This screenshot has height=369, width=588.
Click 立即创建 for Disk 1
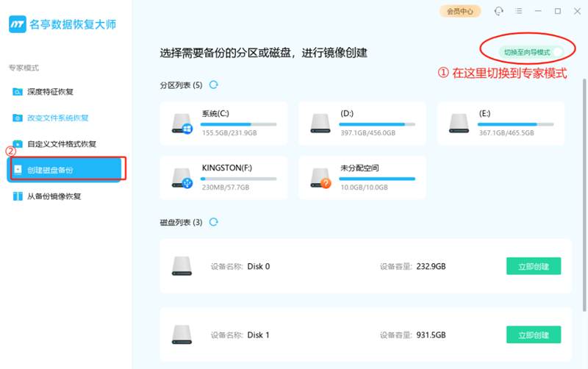tap(534, 335)
